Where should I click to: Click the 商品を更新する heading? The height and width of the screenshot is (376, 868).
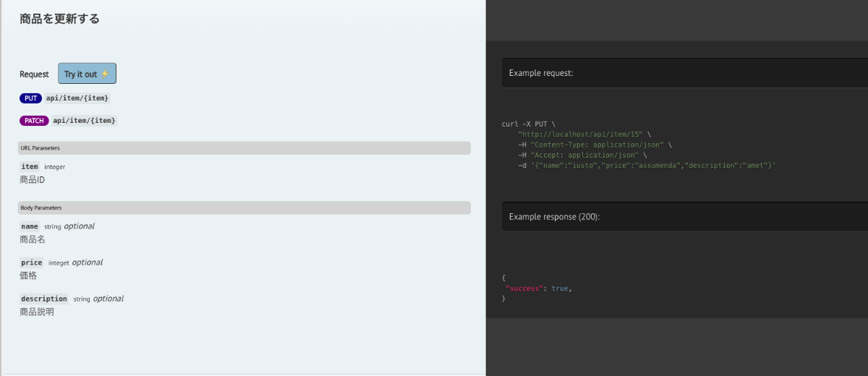coord(59,19)
